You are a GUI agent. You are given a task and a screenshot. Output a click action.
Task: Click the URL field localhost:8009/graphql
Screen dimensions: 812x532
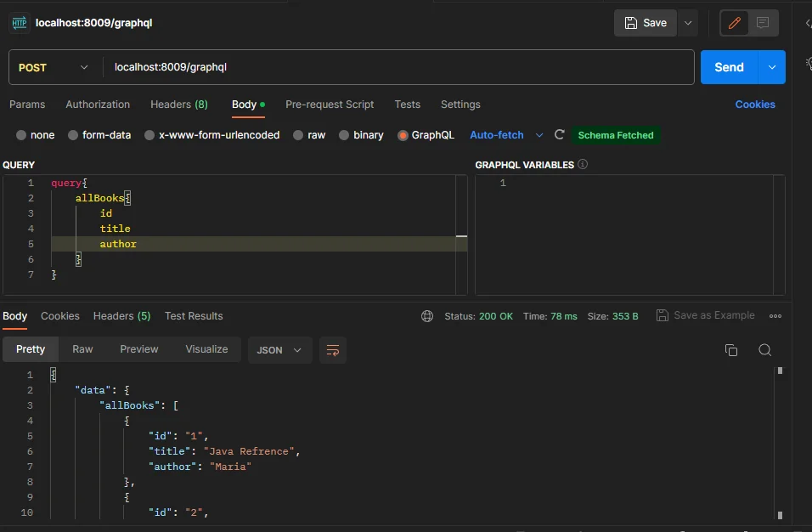point(398,67)
